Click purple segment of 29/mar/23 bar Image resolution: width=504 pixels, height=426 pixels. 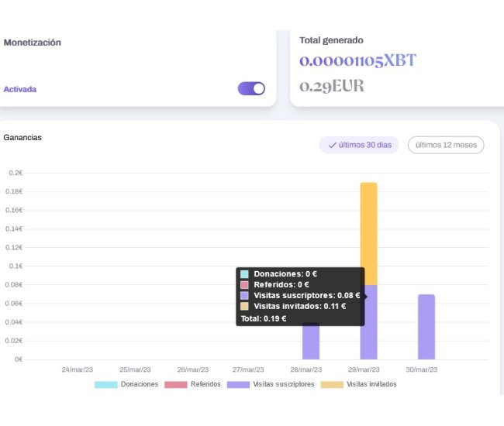[x=370, y=329]
